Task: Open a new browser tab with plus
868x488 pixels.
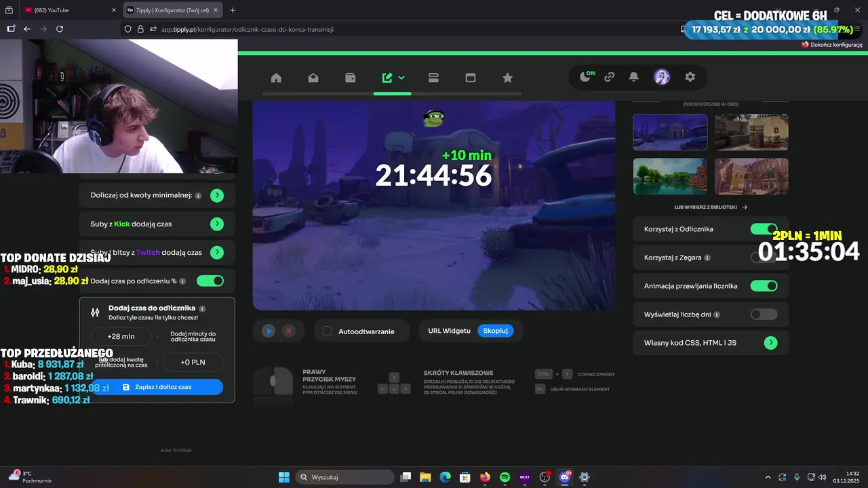Action: 233,10
